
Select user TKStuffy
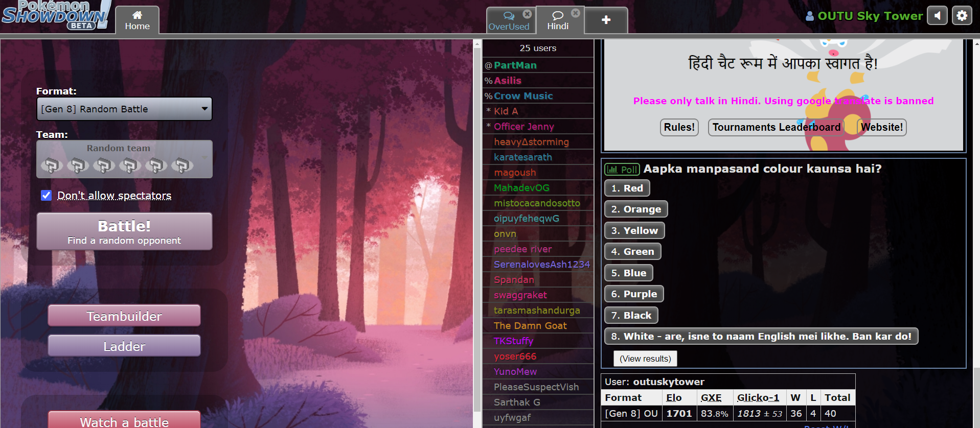[538, 341]
